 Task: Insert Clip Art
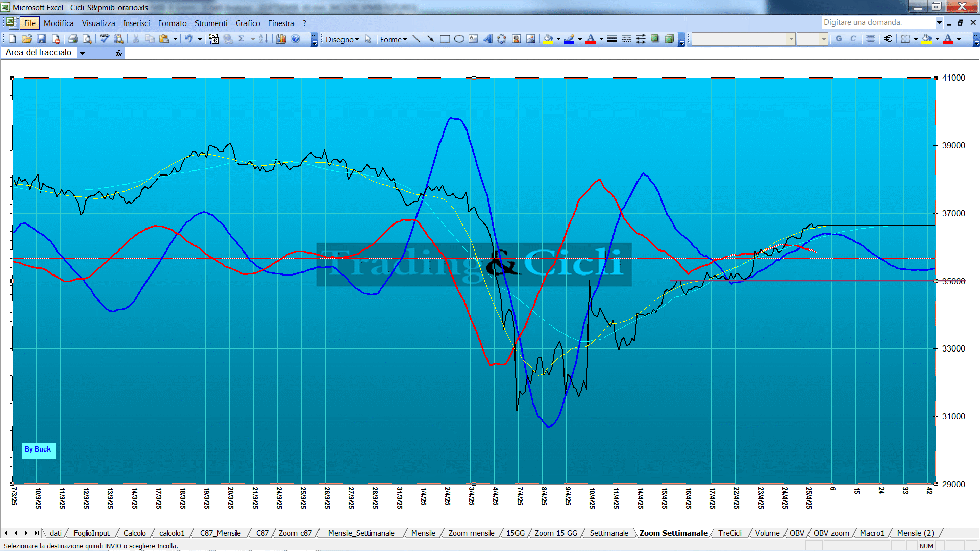tap(516, 39)
